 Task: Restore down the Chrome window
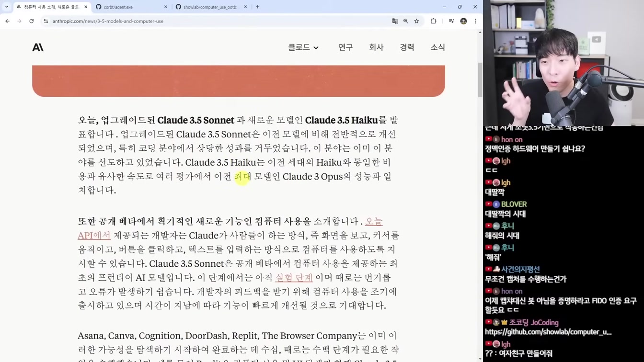(460, 7)
